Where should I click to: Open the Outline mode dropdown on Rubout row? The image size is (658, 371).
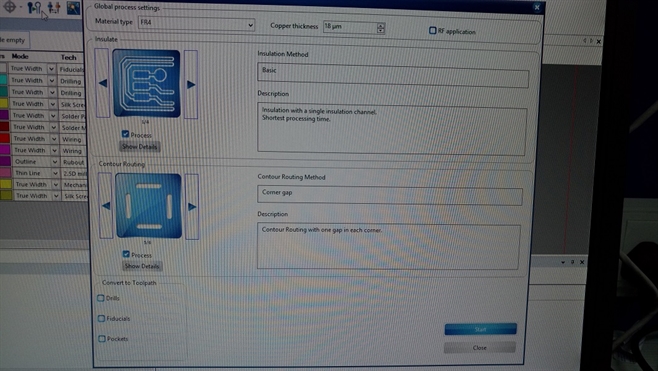pyautogui.click(x=55, y=162)
